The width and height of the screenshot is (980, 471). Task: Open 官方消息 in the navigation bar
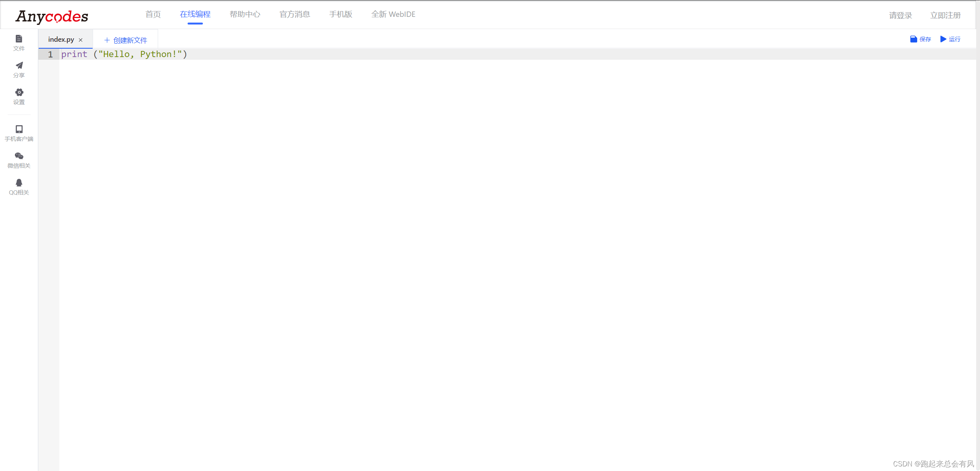(x=295, y=15)
